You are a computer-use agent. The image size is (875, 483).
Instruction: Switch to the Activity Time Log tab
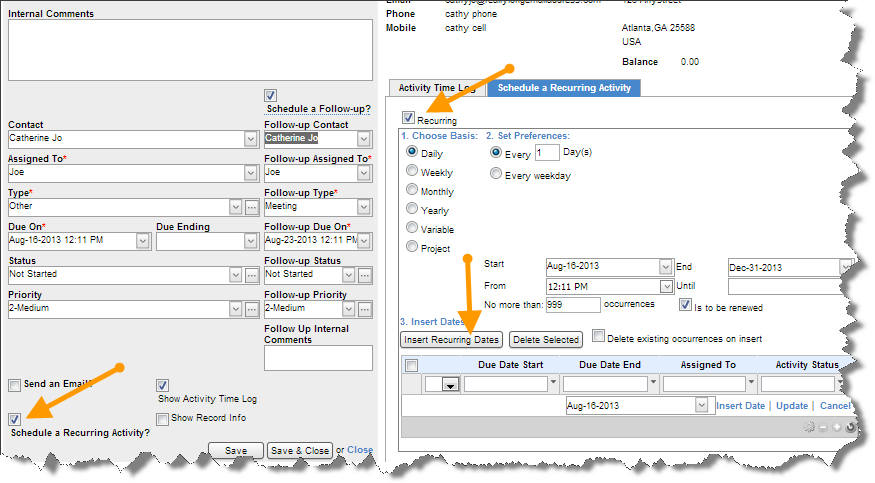tap(435, 88)
